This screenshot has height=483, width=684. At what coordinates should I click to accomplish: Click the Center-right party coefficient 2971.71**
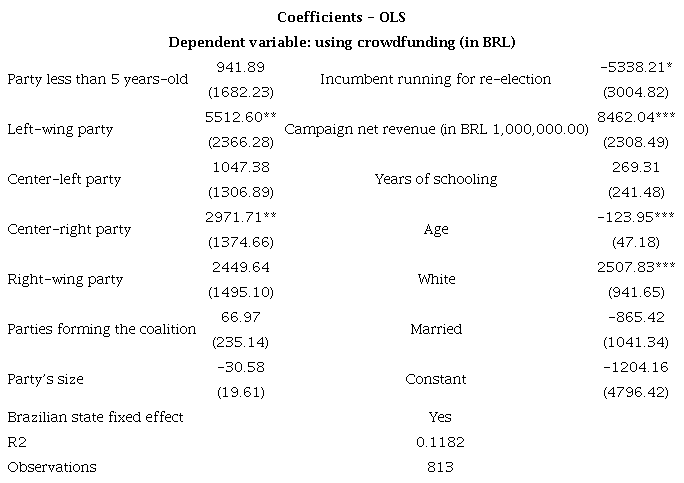(238, 216)
